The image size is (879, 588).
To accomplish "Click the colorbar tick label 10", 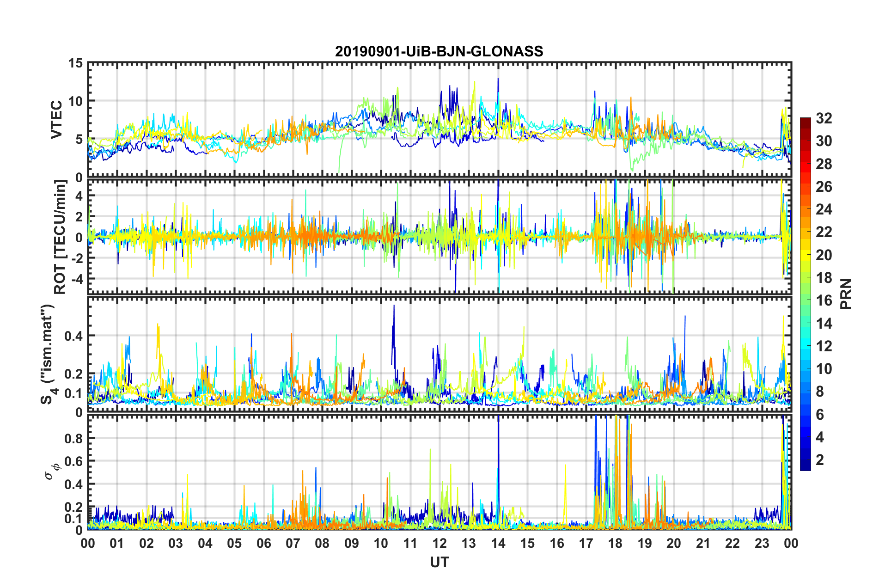I will [x=824, y=369].
